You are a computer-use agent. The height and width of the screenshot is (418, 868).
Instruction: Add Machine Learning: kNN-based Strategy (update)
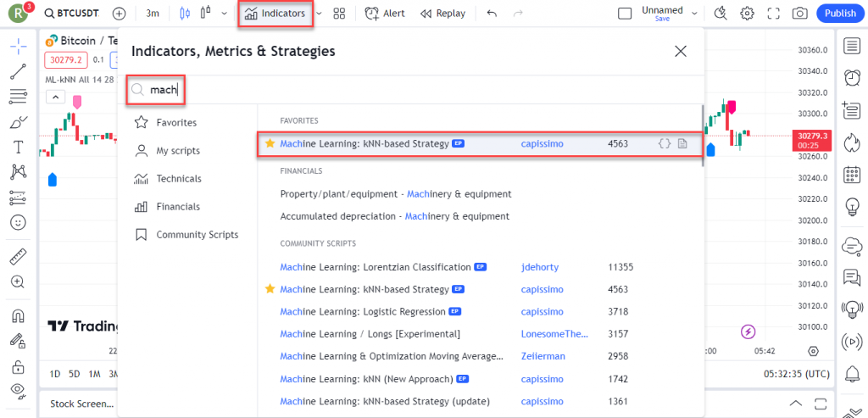tap(386, 401)
